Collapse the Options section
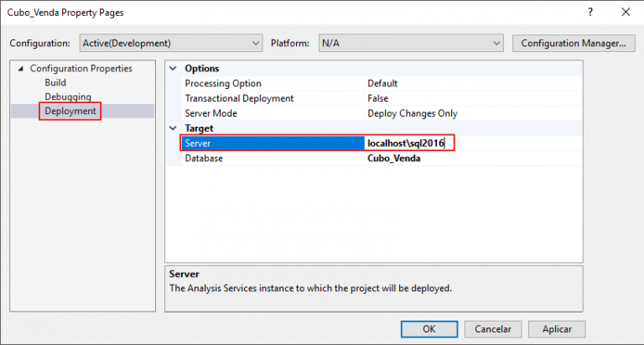Viewport: 644px width, 345px height. click(x=174, y=69)
